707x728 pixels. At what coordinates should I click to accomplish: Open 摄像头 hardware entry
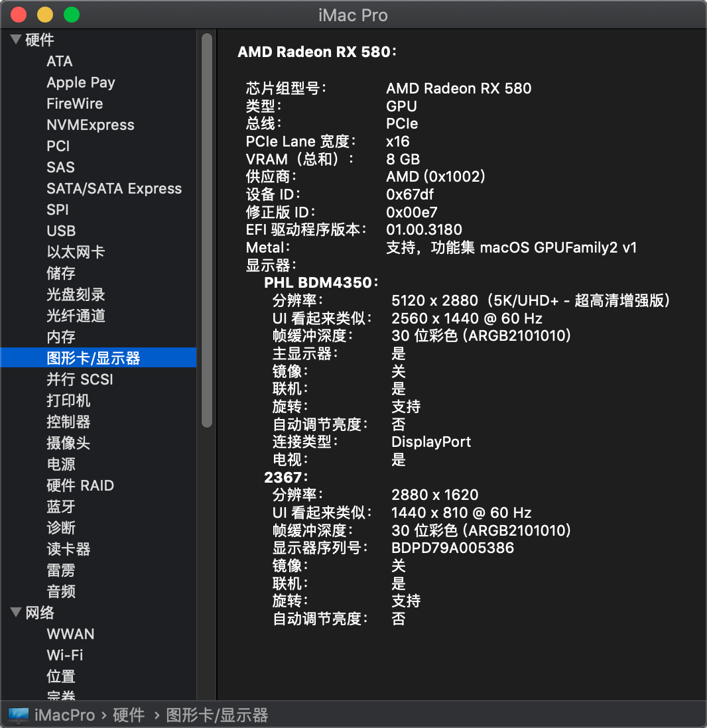click(68, 443)
